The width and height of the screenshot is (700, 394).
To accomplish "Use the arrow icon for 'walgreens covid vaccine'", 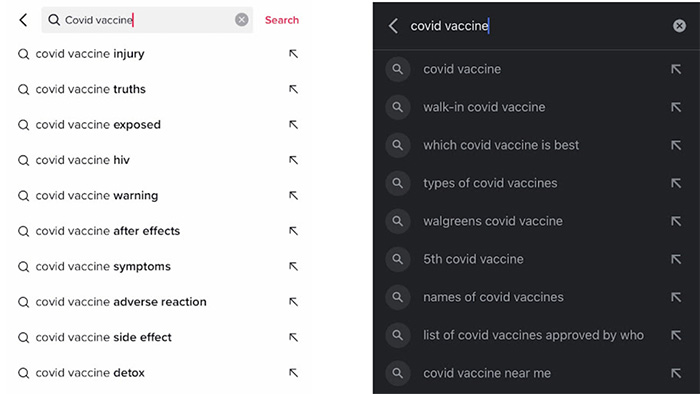I will pyautogui.click(x=676, y=221).
